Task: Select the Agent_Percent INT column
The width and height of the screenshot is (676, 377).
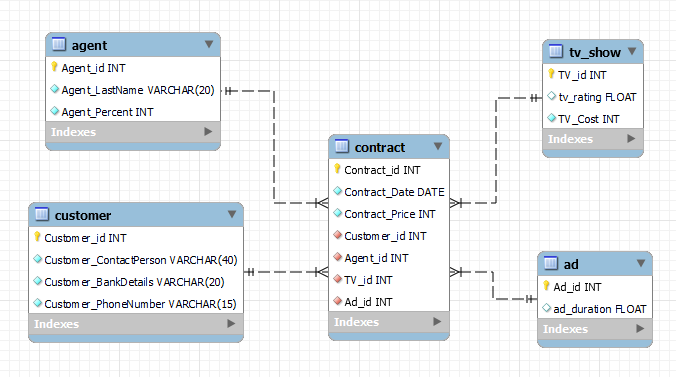Action: 133,112
